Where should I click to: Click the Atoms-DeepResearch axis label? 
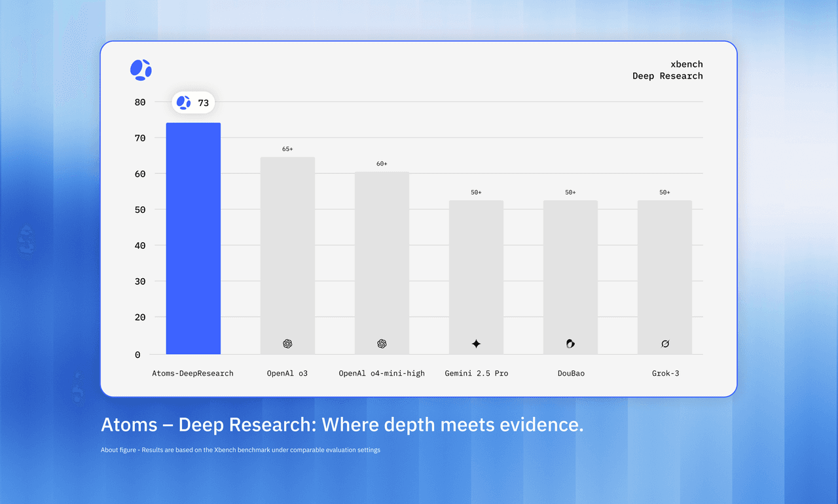point(192,373)
